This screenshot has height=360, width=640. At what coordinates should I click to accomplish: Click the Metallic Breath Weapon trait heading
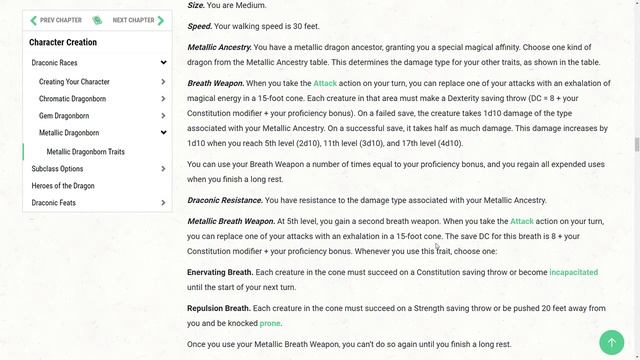pyautogui.click(x=231, y=221)
